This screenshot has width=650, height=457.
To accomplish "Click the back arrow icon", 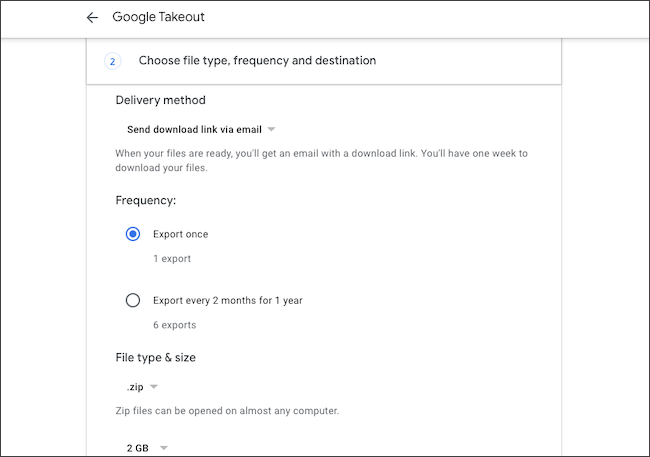I will tap(92, 18).
